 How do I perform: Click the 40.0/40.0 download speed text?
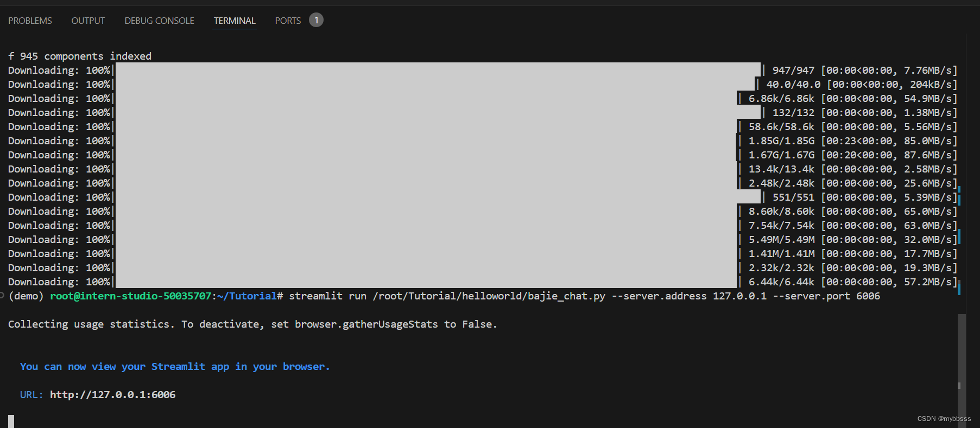tap(934, 84)
